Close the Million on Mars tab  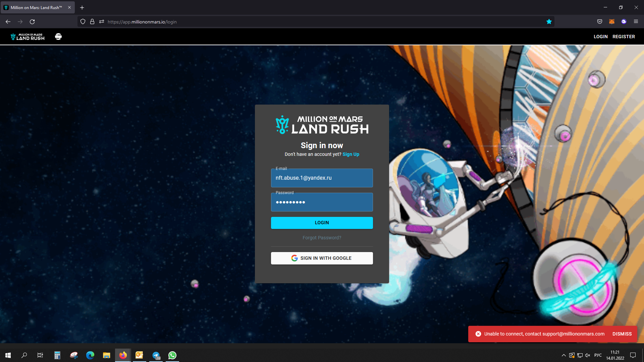[69, 7]
